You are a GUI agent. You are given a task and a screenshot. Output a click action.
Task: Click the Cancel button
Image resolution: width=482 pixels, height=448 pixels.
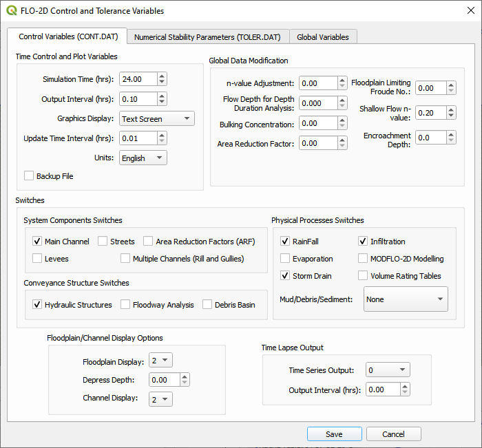pos(393,434)
